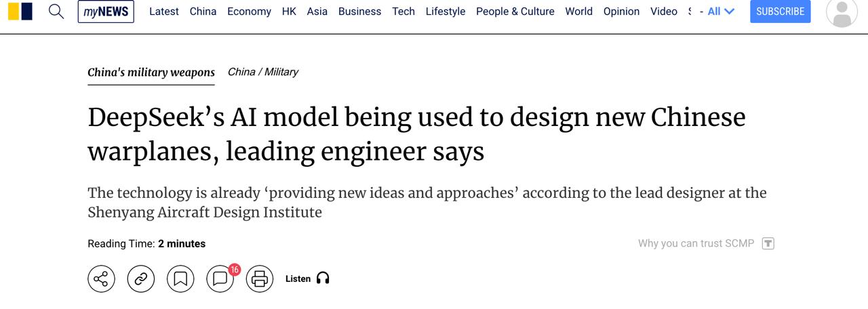Select People & Culture in the nav bar
Viewport: 868px width, 309px height.
[x=515, y=12]
